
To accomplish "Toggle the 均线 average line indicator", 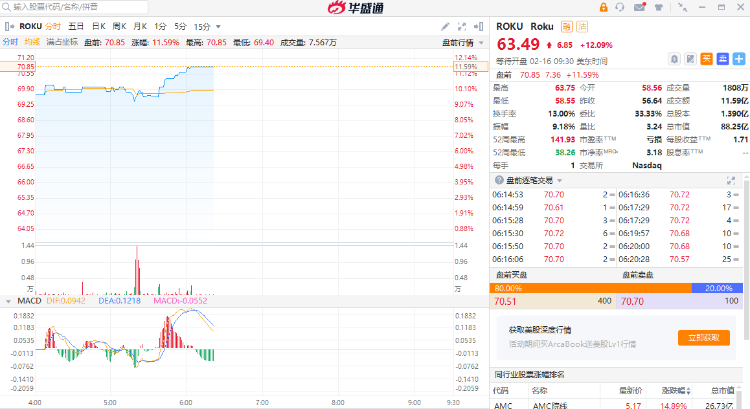I will [x=32, y=42].
